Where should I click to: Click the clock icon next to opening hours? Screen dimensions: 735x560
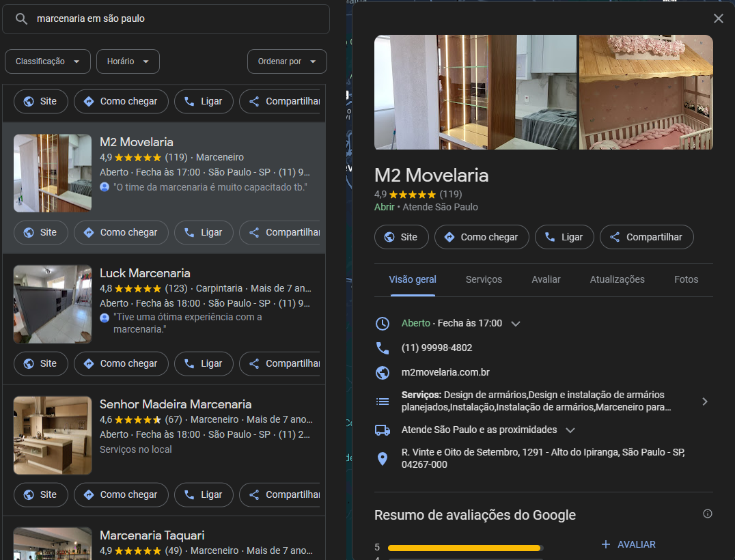coord(383,323)
